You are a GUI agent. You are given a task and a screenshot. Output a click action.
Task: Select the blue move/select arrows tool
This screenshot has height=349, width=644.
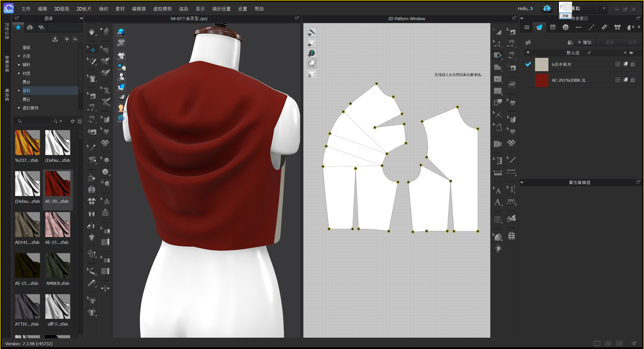pyautogui.click(x=92, y=50)
